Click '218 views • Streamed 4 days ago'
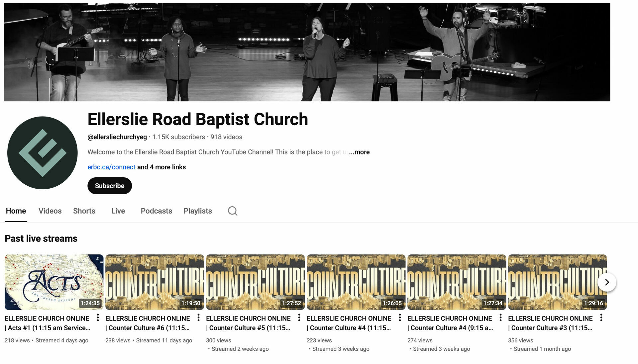The width and height of the screenshot is (638, 364). (x=47, y=340)
